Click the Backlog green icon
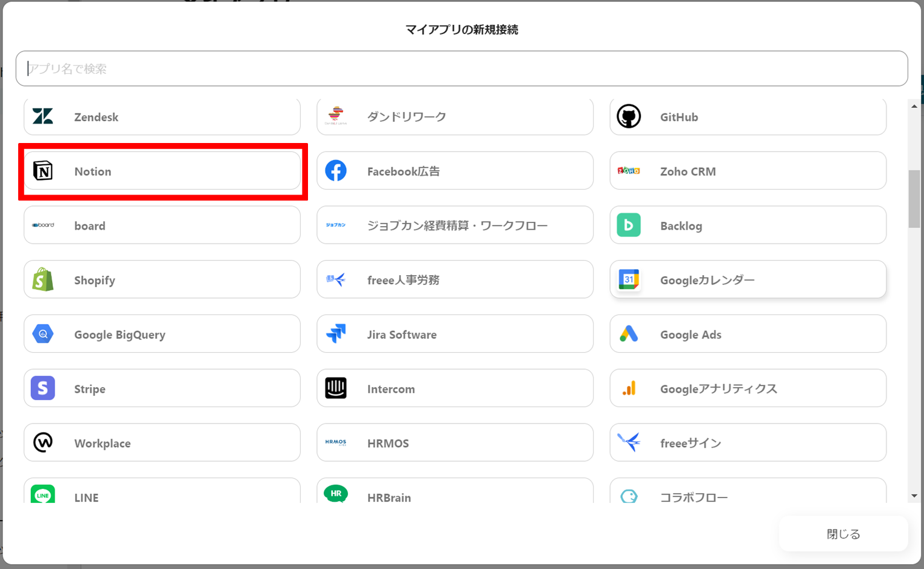The width and height of the screenshot is (924, 569). click(x=629, y=225)
